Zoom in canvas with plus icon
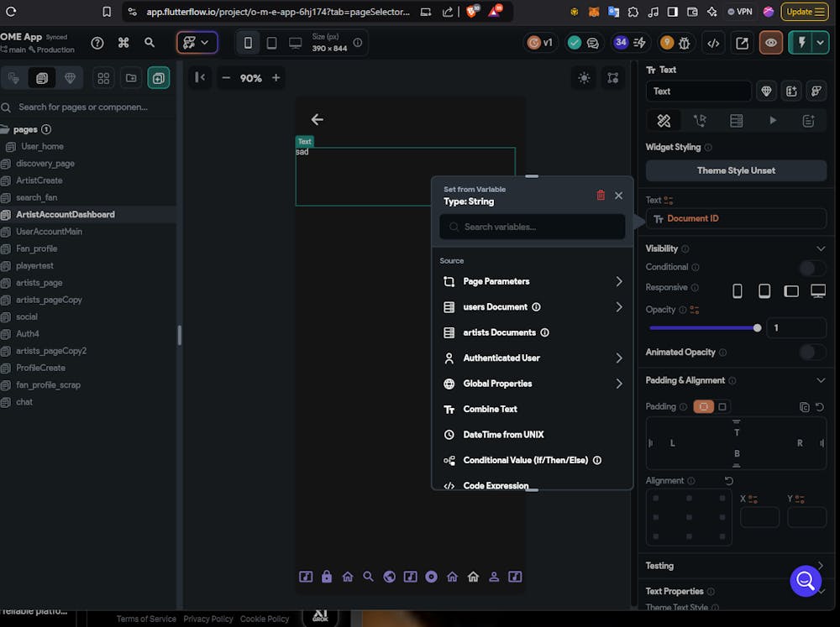 click(x=276, y=78)
